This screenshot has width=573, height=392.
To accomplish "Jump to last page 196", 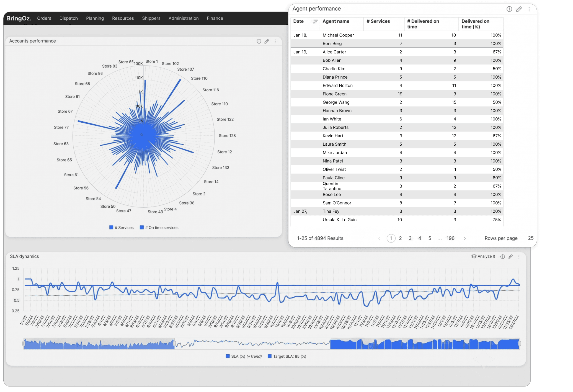I will pos(450,238).
